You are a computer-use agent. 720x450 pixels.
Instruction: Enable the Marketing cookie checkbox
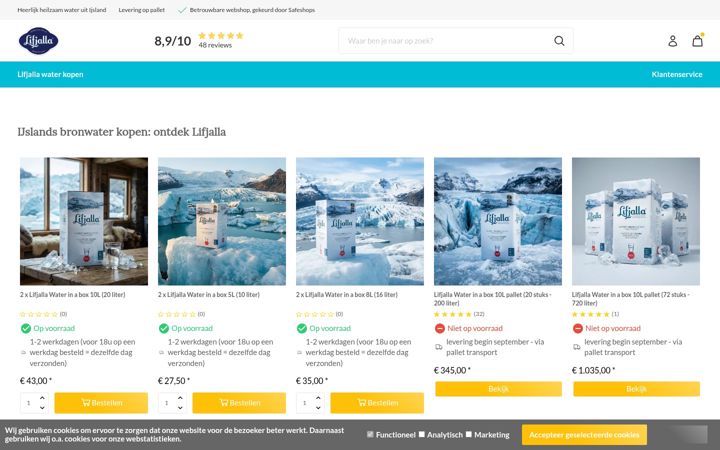coord(468,434)
